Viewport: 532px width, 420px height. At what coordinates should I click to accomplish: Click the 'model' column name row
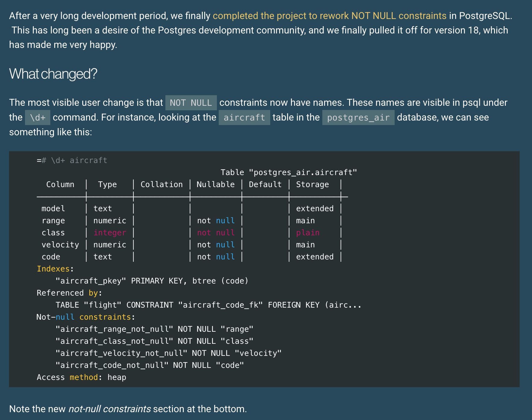53,208
